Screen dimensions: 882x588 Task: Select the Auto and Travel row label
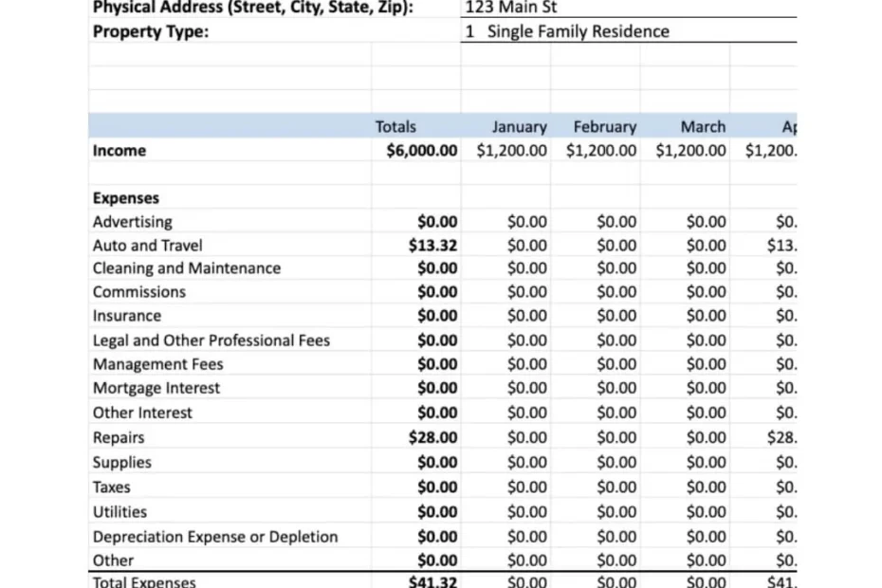click(x=147, y=246)
